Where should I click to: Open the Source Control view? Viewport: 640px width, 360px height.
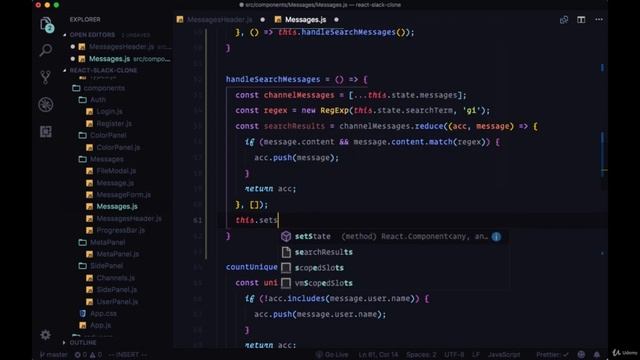point(46,77)
